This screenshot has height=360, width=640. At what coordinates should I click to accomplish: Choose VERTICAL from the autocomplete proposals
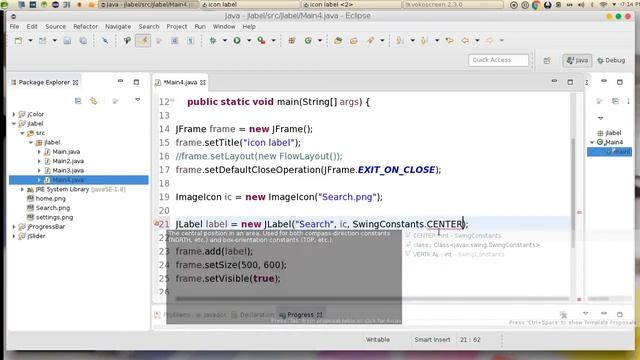[455, 254]
